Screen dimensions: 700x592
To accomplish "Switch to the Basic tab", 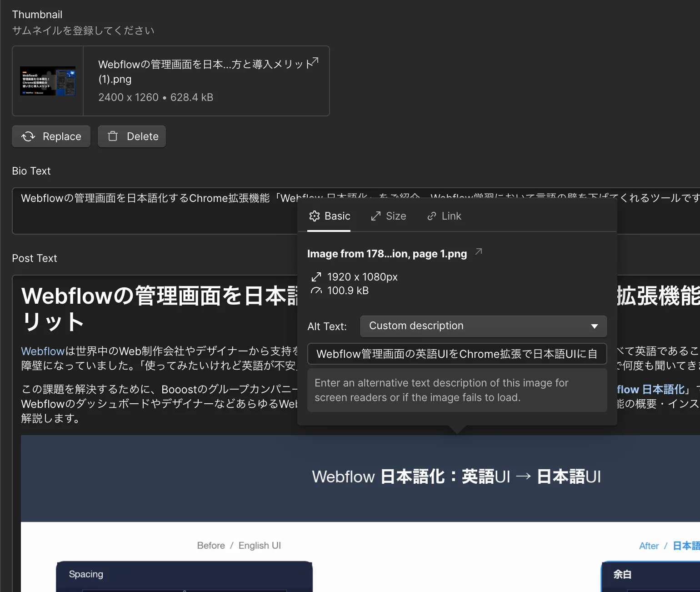I will click(x=329, y=216).
